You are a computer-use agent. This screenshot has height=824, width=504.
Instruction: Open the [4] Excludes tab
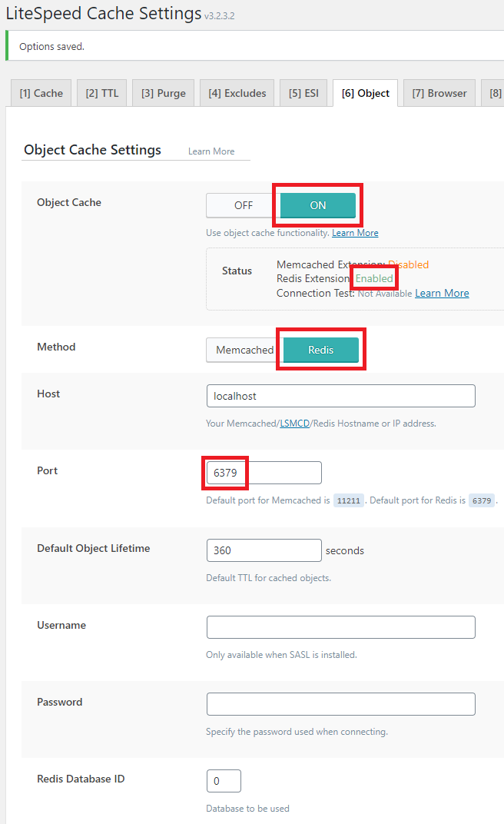tap(237, 93)
